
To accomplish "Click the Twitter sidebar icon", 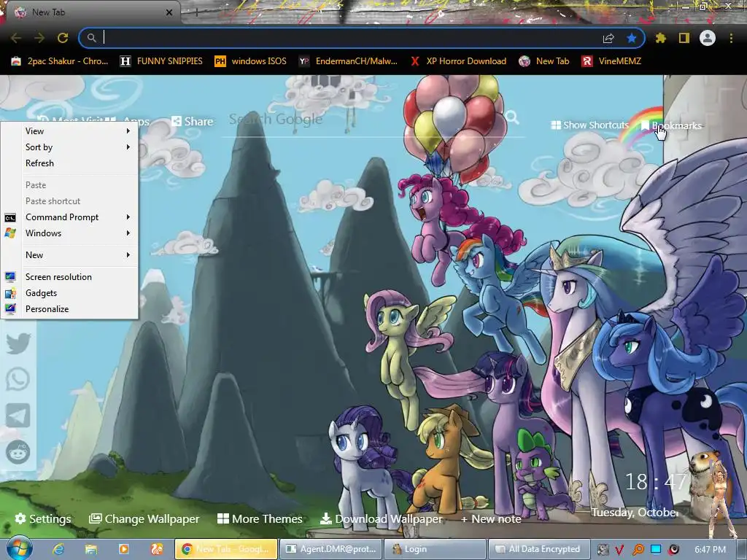I will coord(18,343).
